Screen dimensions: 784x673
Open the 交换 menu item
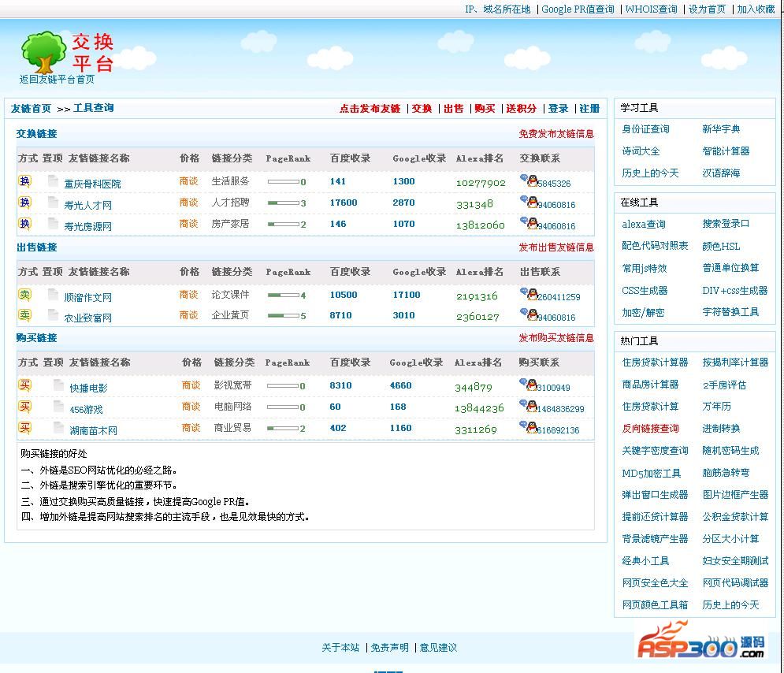pos(422,109)
